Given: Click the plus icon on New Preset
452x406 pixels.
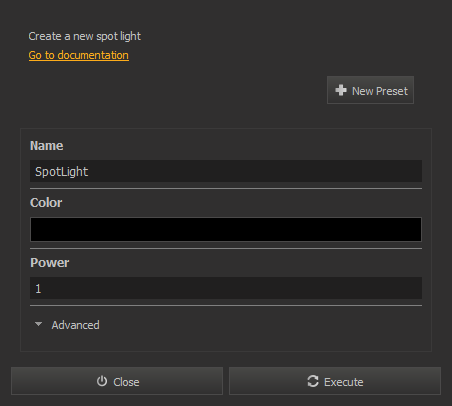Looking at the screenshot, I should point(341,90).
